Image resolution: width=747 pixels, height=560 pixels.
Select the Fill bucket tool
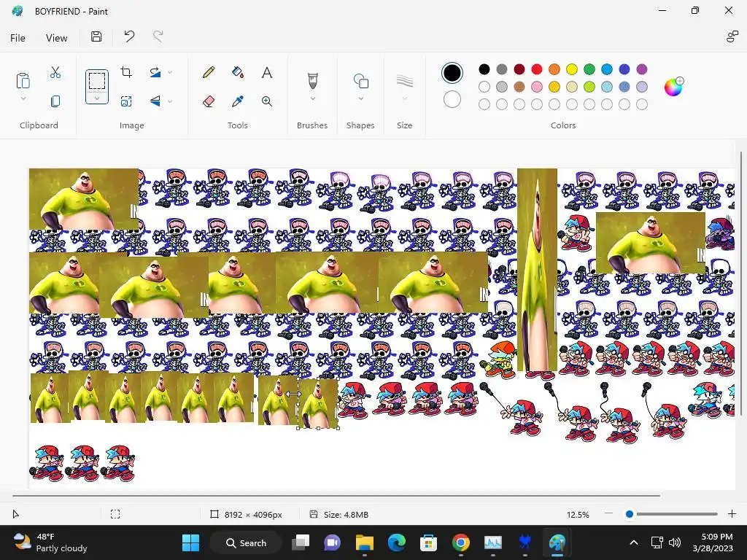coord(238,72)
